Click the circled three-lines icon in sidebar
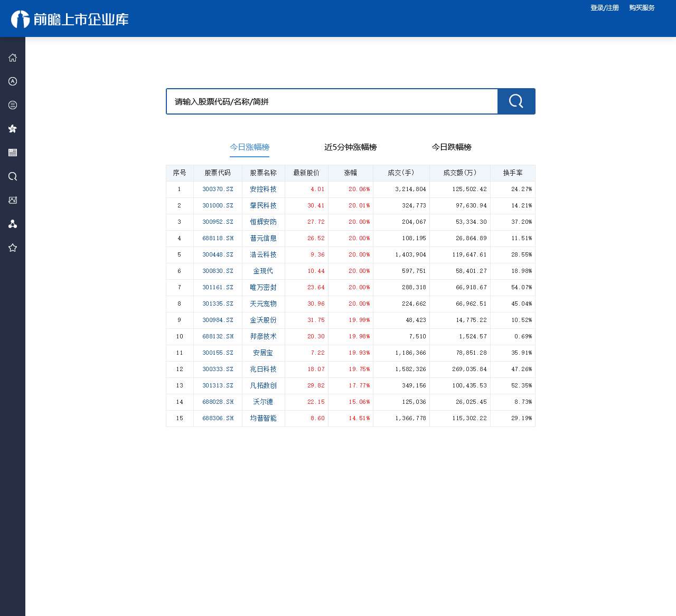 13,105
